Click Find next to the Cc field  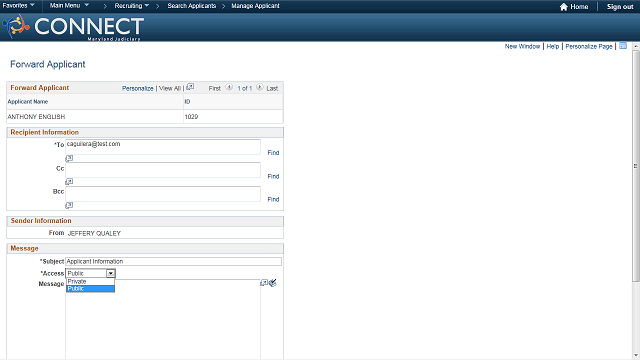pos(273,176)
